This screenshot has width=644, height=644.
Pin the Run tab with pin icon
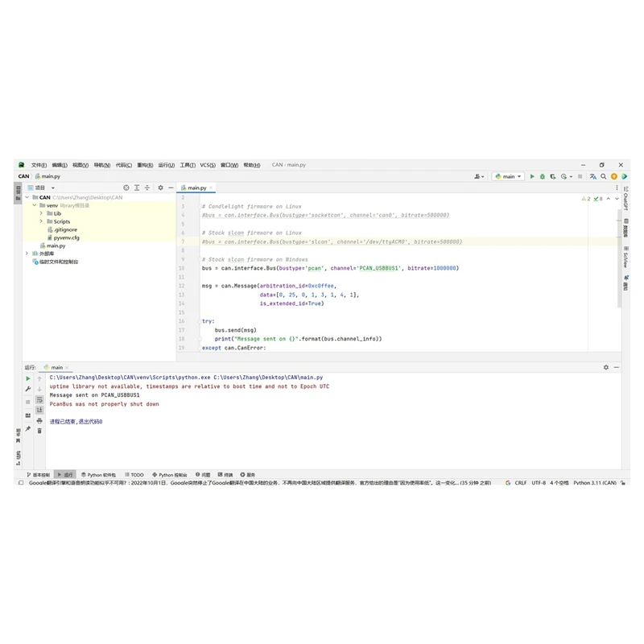[28, 429]
